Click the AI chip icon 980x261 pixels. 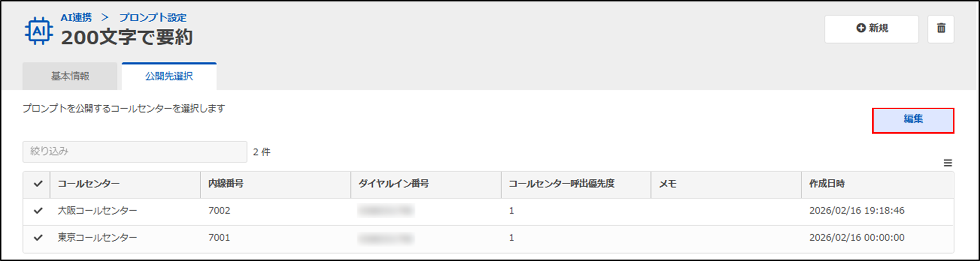(x=39, y=31)
